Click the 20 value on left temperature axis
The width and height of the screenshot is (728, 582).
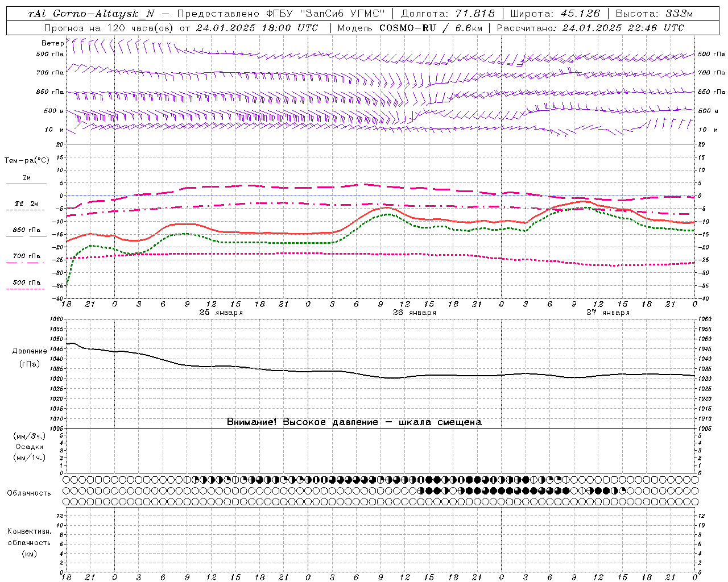pyautogui.click(x=61, y=144)
